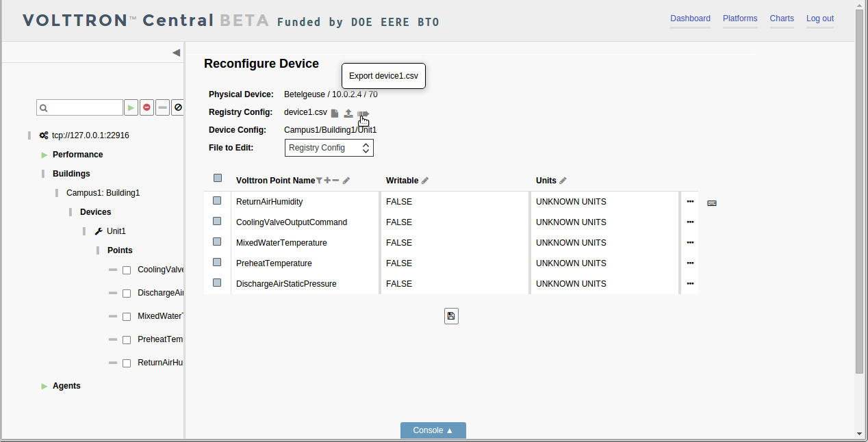Select the Unit1 device label
This screenshot has width=868, height=442.
(116, 231)
